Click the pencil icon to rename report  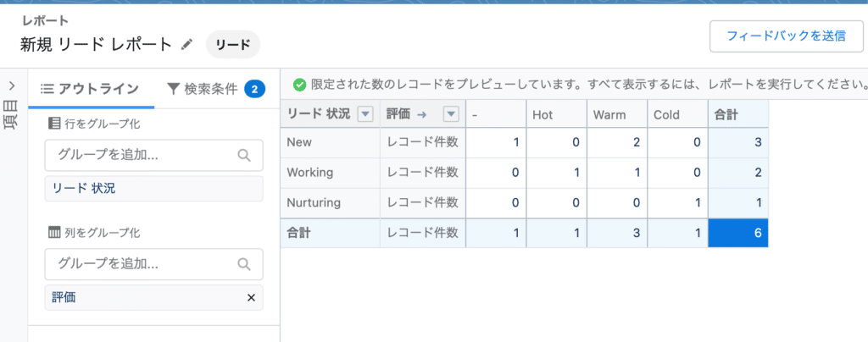[186, 45]
